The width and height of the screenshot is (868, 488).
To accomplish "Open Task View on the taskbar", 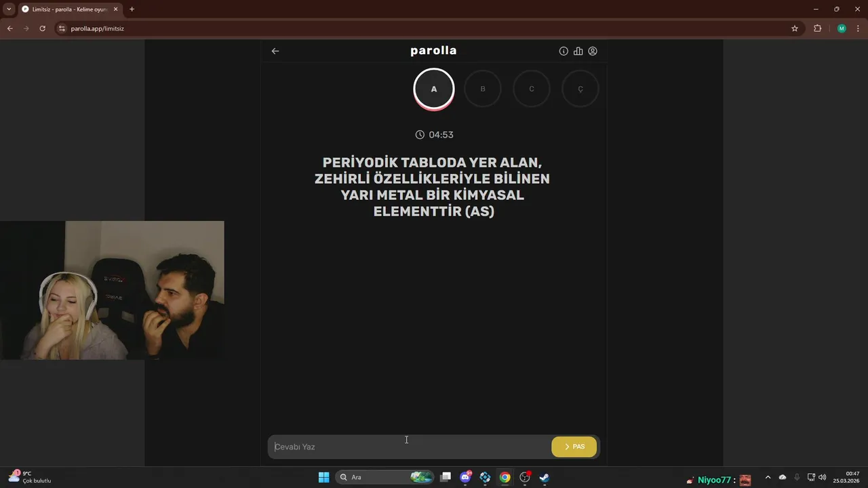I will point(446,477).
